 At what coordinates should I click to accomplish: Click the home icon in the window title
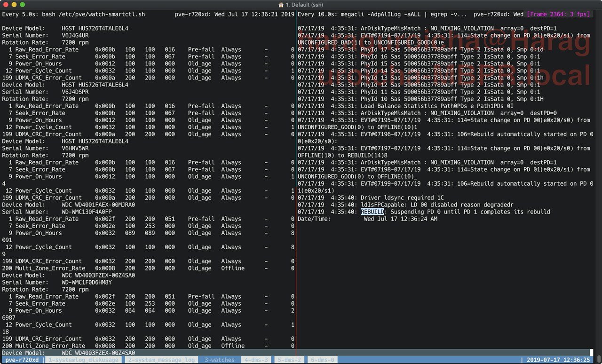pyautogui.click(x=281, y=5)
